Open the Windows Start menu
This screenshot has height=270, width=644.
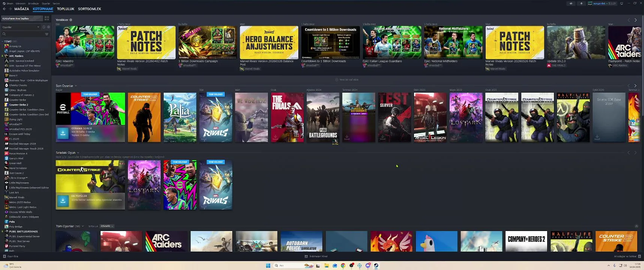coord(268,265)
